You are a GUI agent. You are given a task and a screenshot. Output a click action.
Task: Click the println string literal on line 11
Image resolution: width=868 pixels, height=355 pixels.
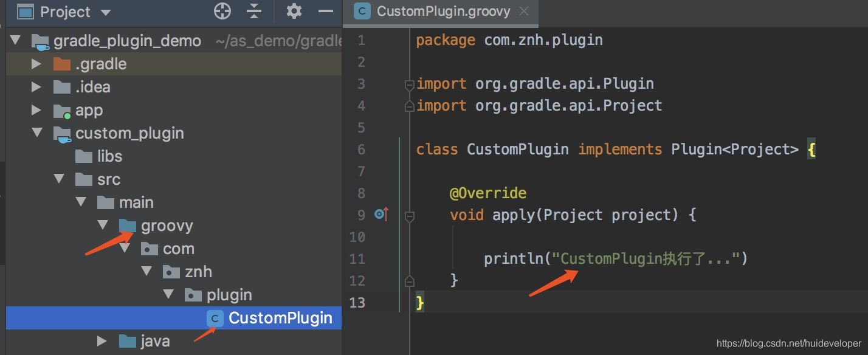click(647, 259)
